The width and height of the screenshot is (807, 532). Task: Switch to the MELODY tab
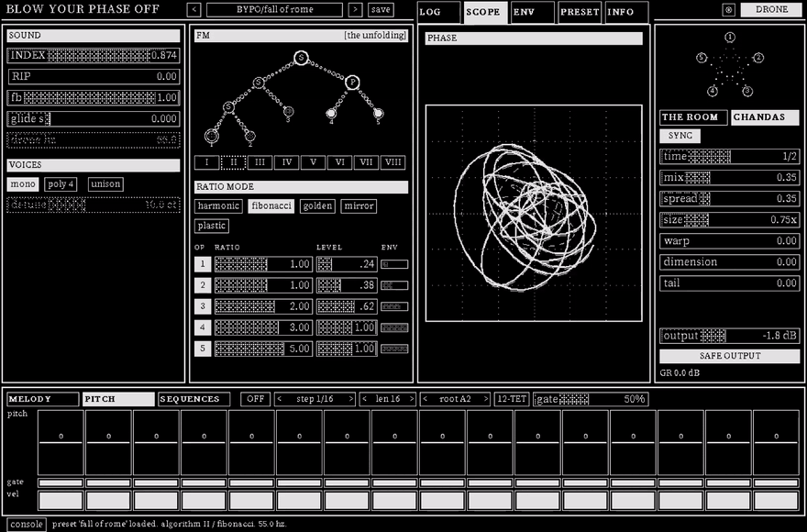pos(43,399)
